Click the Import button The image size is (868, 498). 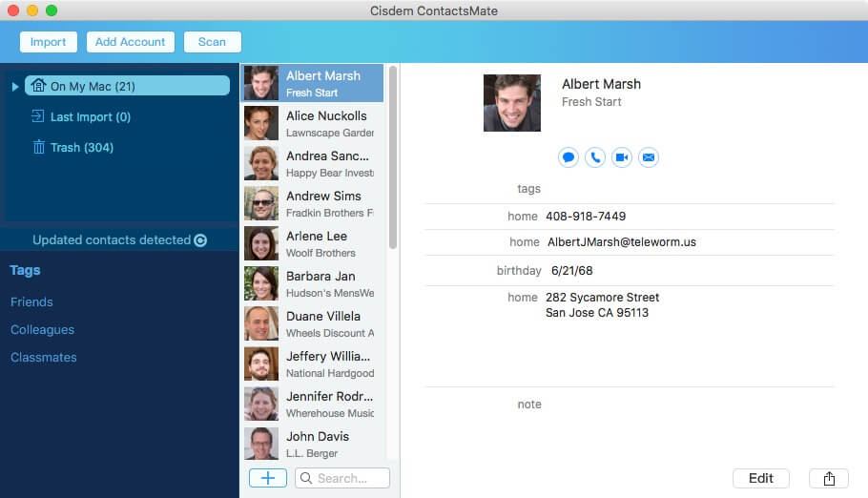click(x=48, y=42)
